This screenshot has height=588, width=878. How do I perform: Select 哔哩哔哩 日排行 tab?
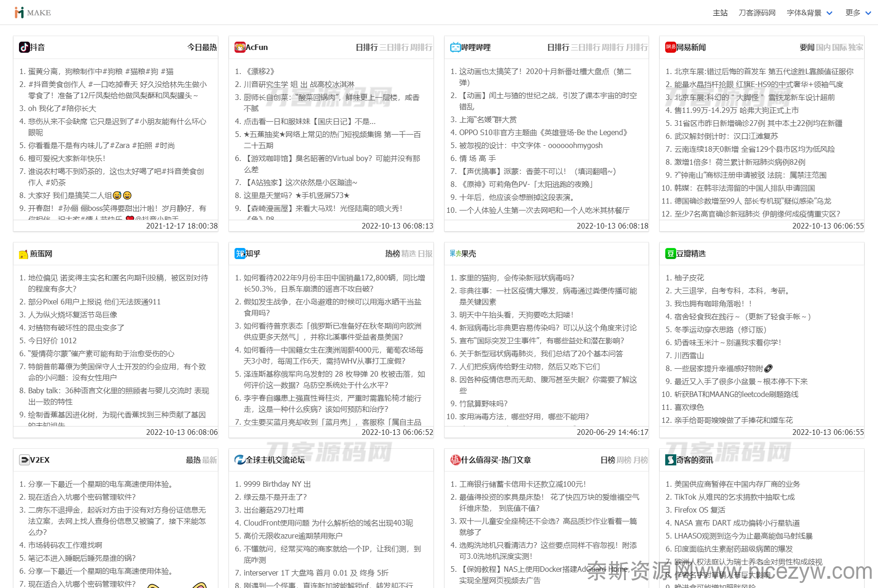[558, 47]
